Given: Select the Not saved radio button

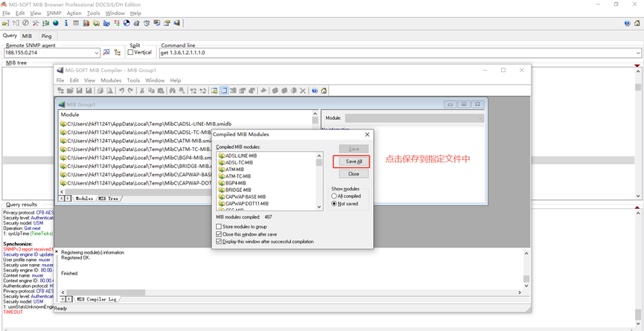Looking at the screenshot, I should click(x=334, y=204).
